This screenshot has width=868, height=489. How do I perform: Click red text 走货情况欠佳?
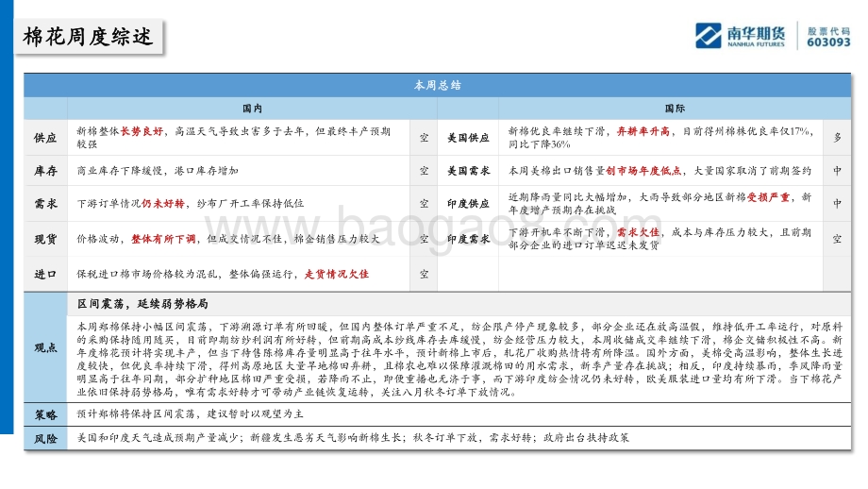tap(337, 274)
